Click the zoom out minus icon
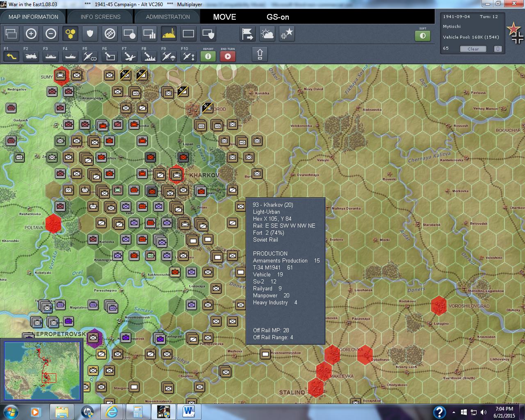Viewport: 525px width, 420px height. coord(51,34)
